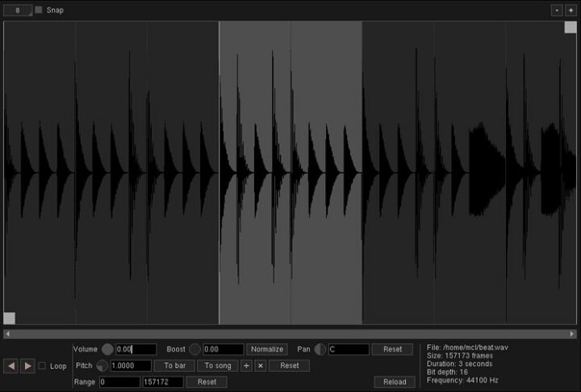This screenshot has height=392, width=581.
Task: Click the Pan knob
Action: coord(320,349)
